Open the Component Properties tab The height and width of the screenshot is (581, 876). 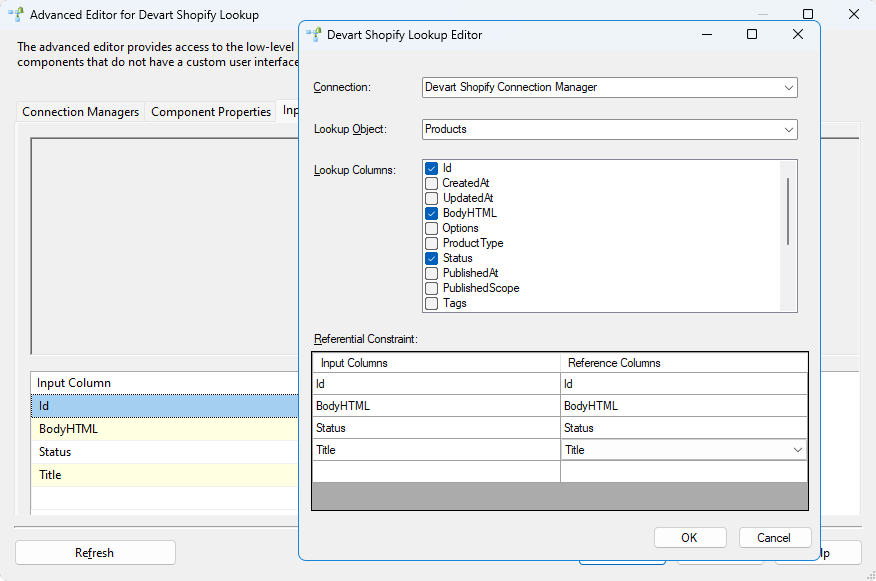[211, 112]
